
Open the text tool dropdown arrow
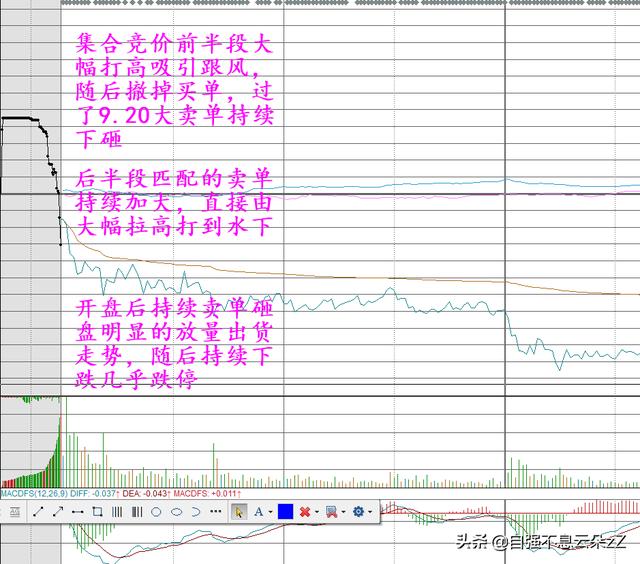coord(270,511)
